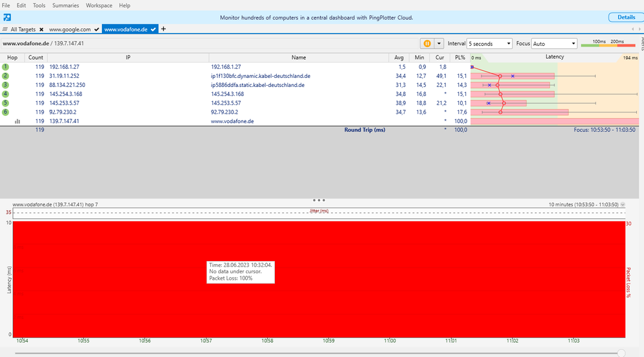Open dropdown arrow next to pause button
Image resolution: width=644 pixels, height=357 pixels.
tap(439, 43)
